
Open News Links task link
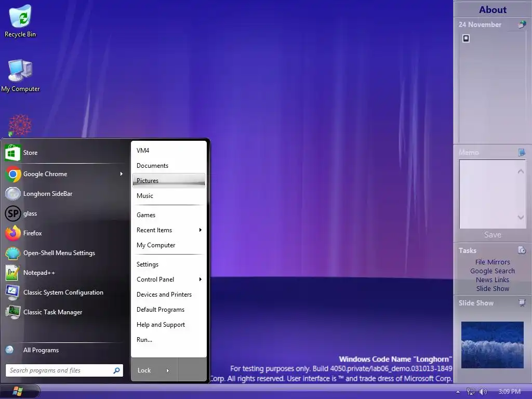point(493,280)
